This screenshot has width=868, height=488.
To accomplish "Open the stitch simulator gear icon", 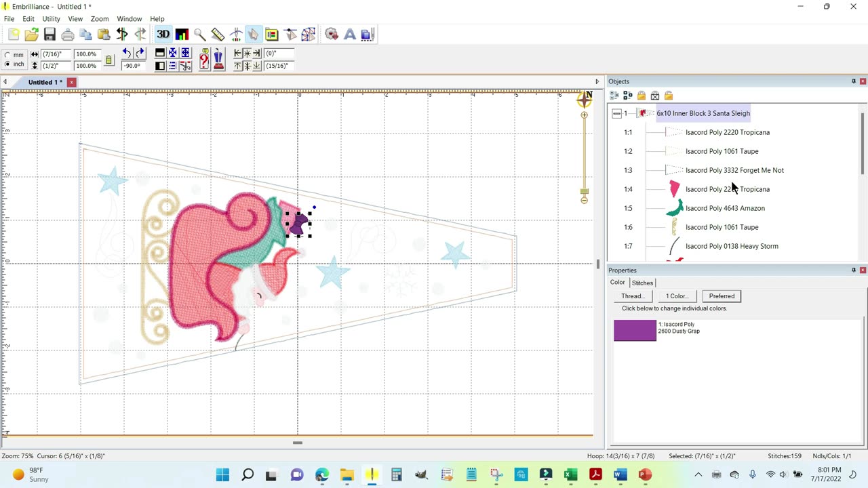I will 332,35.
